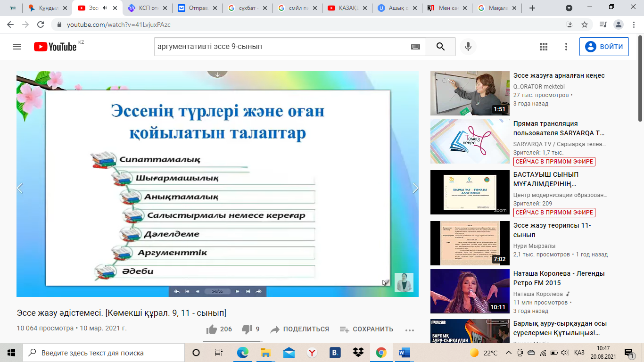Open YouTube settings three-dot menu
644x362 pixels.
click(566, 47)
